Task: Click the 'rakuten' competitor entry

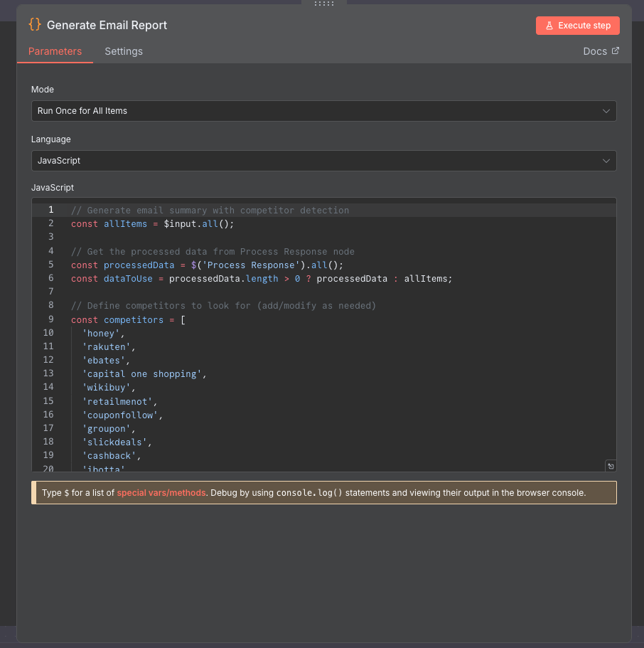Action: pyautogui.click(x=109, y=346)
